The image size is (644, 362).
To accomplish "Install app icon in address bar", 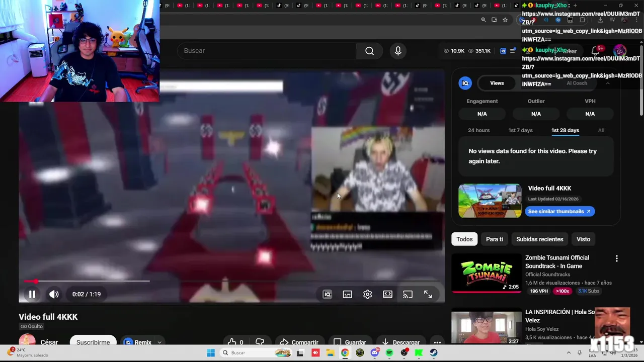I will 494,20.
